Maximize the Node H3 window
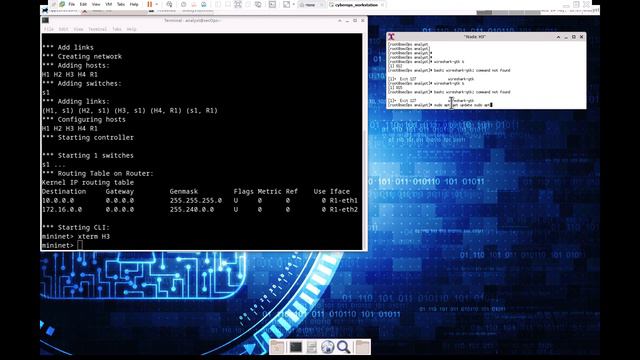The image size is (640, 360). click(x=573, y=37)
